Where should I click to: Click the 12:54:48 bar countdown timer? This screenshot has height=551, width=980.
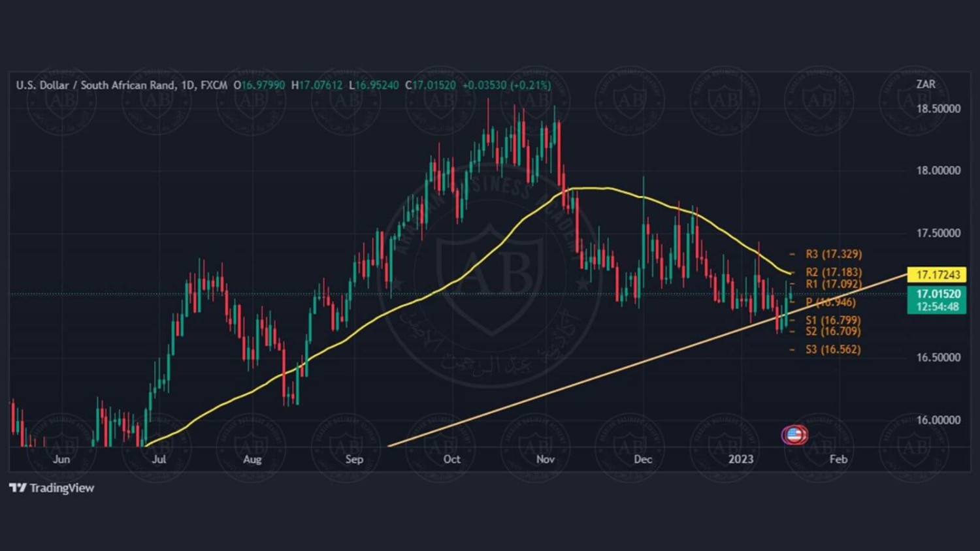pyautogui.click(x=937, y=307)
